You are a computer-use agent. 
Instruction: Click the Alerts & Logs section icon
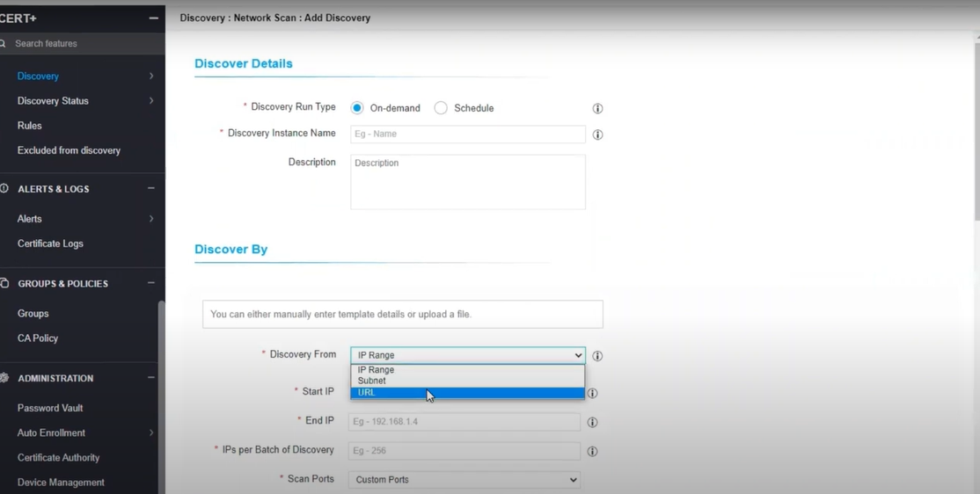point(4,189)
